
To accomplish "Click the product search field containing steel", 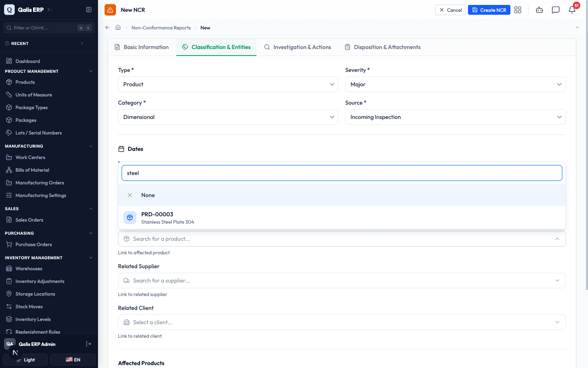I will point(342,173).
